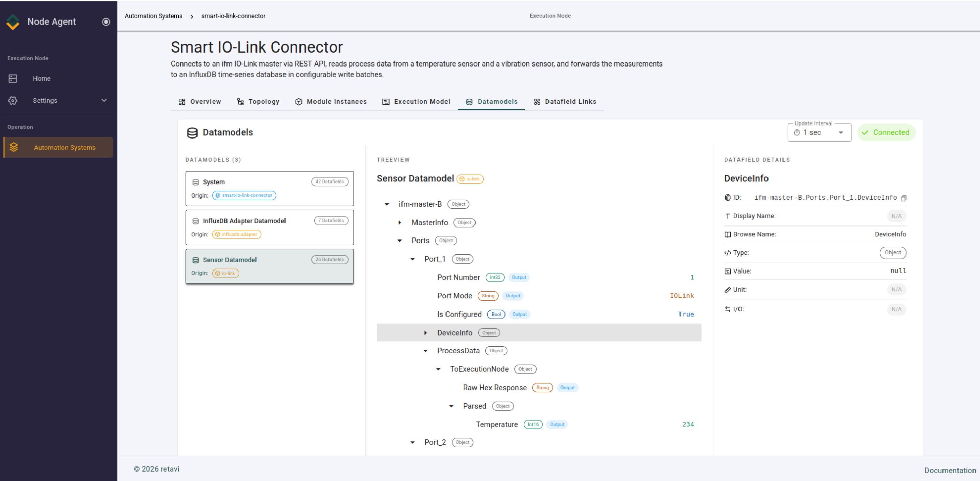Click the Datafield Links tab icon
This screenshot has width=980, height=481.
coord(537,102)
